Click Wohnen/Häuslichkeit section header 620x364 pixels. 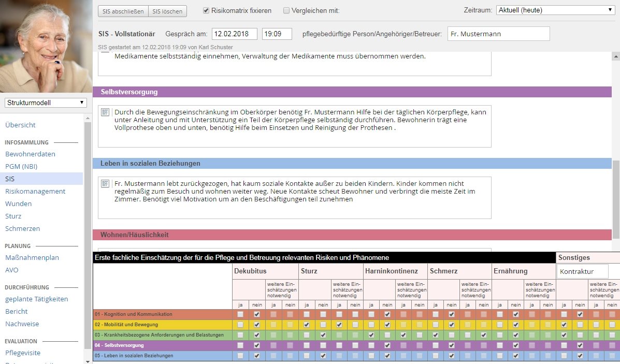[352, 235]
